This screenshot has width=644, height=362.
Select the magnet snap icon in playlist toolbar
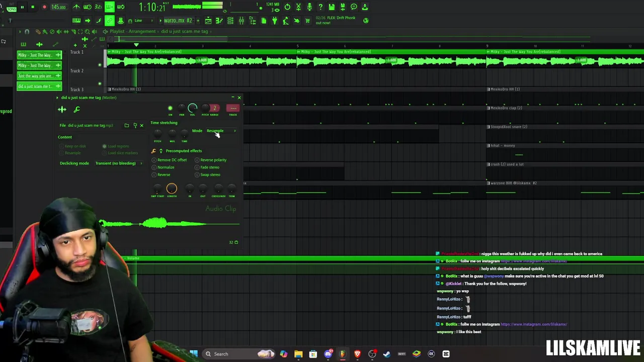click(x=27, y=31)
